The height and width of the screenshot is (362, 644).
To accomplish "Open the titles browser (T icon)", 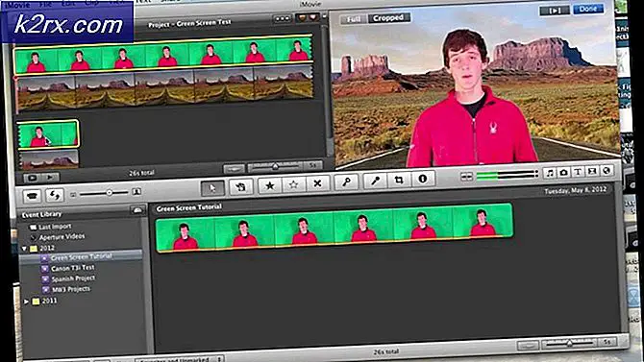I will (x=578, y=172).
